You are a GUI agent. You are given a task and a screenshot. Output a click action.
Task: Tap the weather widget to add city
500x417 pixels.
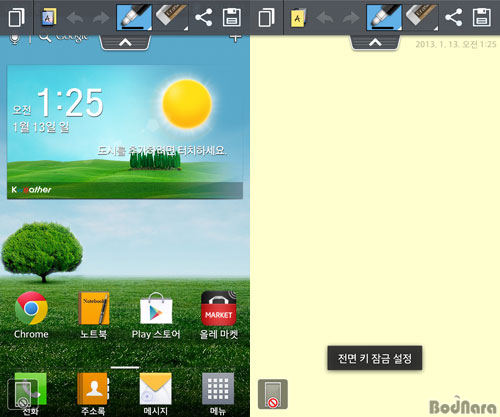click(125, 132)
